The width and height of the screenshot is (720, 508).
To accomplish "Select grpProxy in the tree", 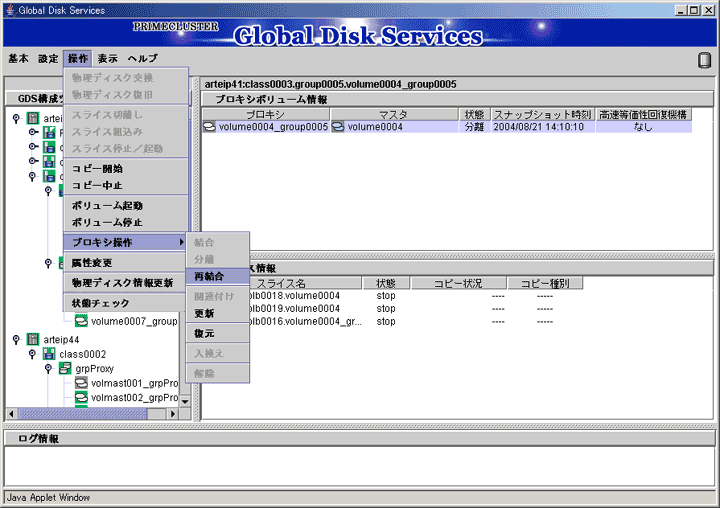I will 95,368.
